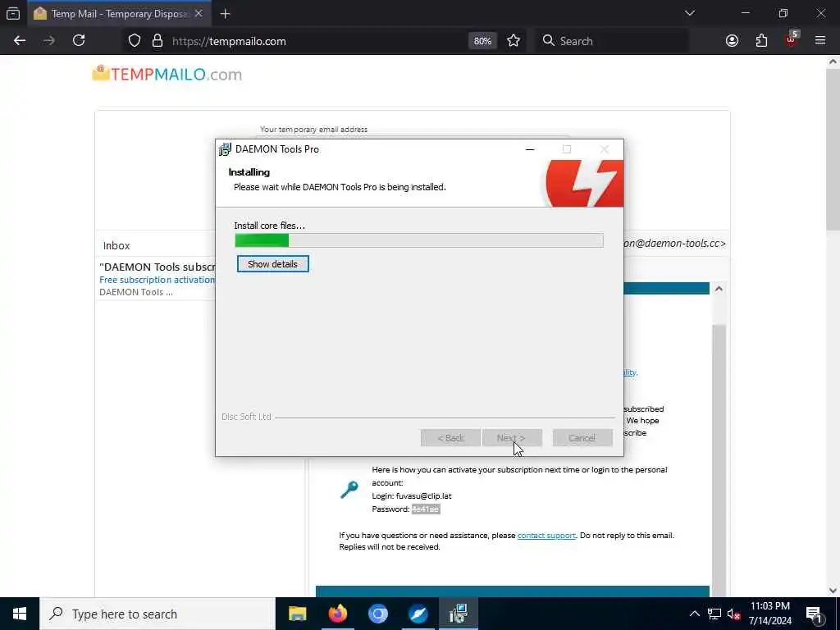Switch to Firefox in the taskbar
Image resolution: width=840 pixels, height=630 pixels.
tap(337, 614)
